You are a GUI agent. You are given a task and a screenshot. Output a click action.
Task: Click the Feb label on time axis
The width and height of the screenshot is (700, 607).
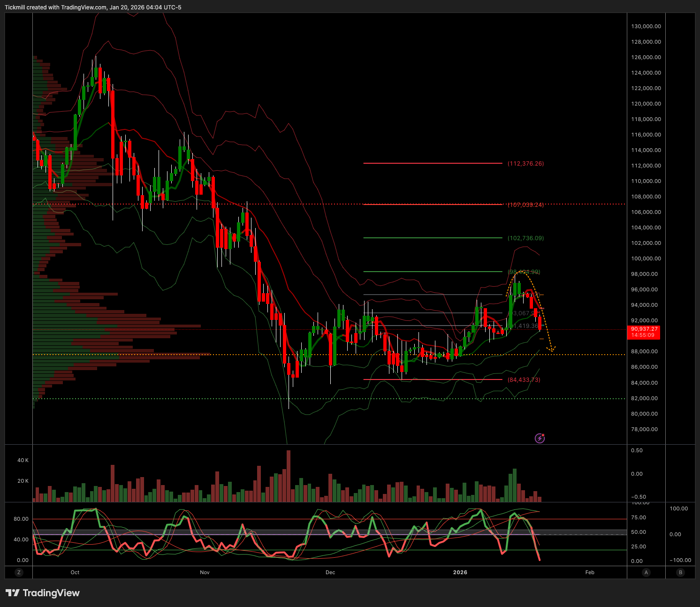point(590,572)
